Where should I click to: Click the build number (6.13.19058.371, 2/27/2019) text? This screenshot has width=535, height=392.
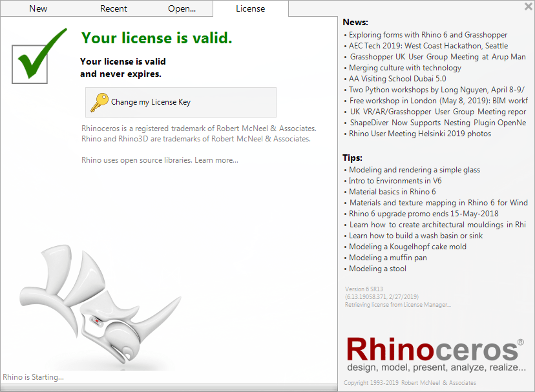(382, 297)
